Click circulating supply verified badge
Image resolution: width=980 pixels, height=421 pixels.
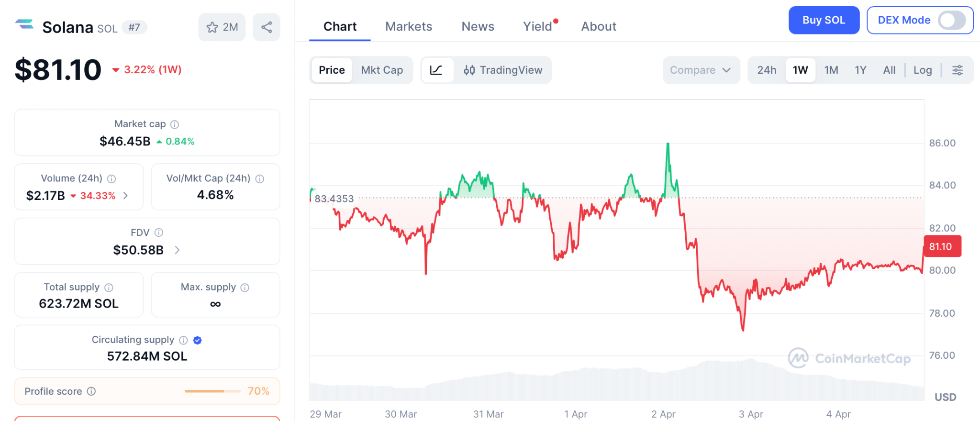click(197, 340)
